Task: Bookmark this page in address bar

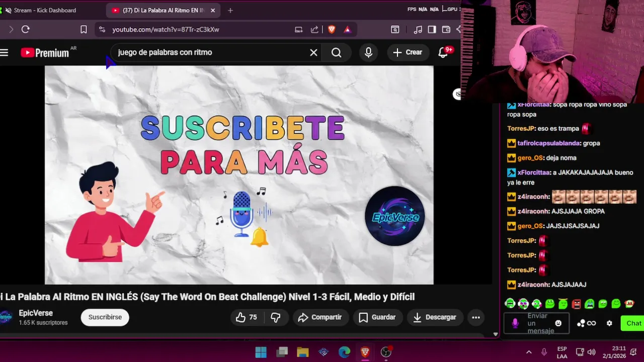Action: [x=84, y=29]
